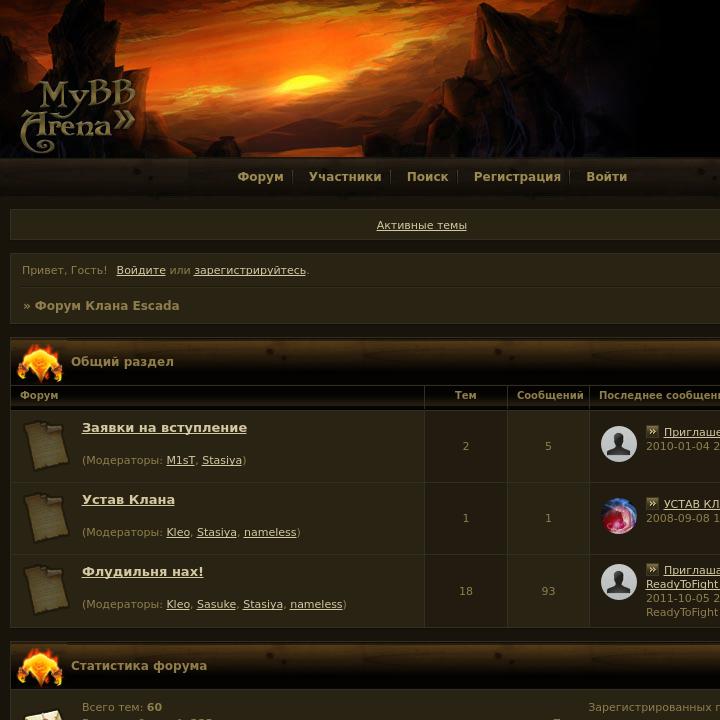720x720 pixels.
Task: Open the Участники menu item
Action: point(345,177)
